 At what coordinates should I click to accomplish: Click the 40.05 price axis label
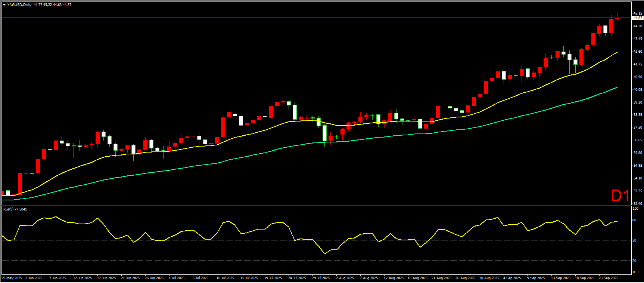[x=637, y=90]
